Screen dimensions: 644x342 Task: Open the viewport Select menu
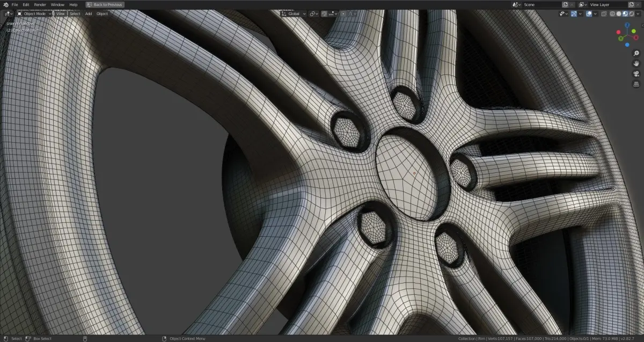75,13
